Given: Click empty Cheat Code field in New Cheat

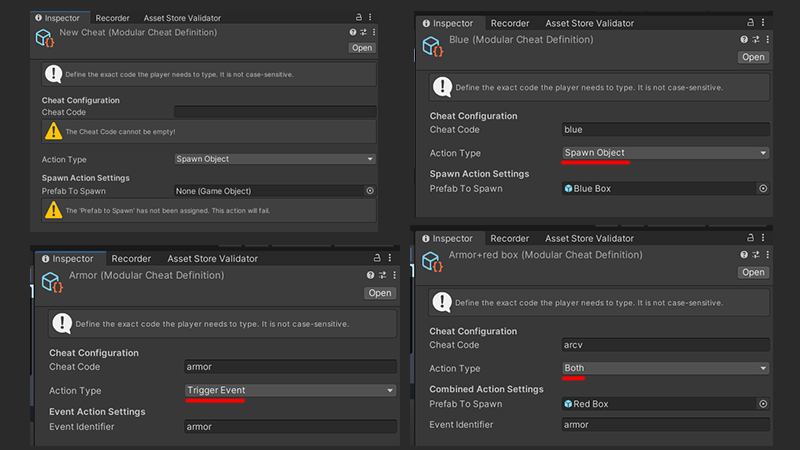Looking at the screenshot, I should click(x=275, y=112).
